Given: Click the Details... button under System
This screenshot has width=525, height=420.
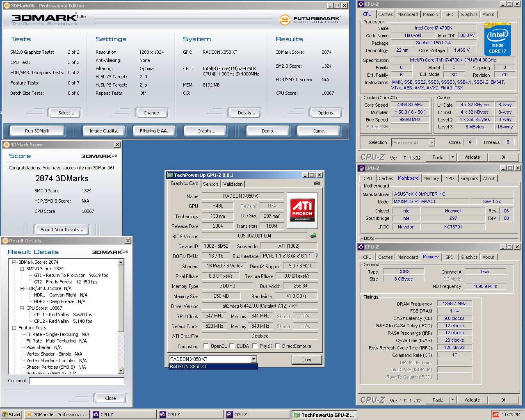Looking at the screenshot, I should pyautogui.click(x=246, y=113).
